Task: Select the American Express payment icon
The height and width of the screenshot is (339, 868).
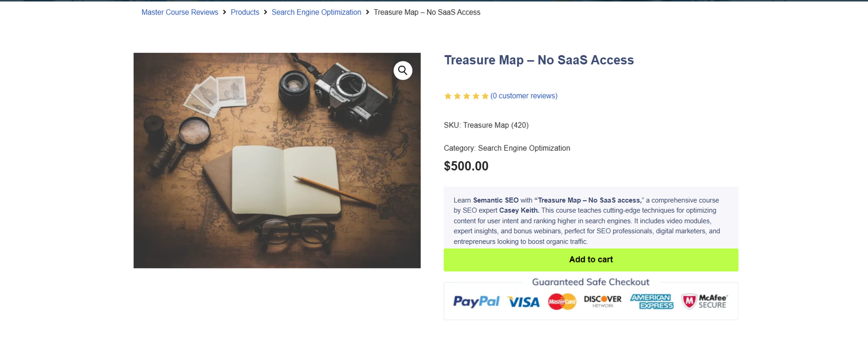Action: coord(651,302)
